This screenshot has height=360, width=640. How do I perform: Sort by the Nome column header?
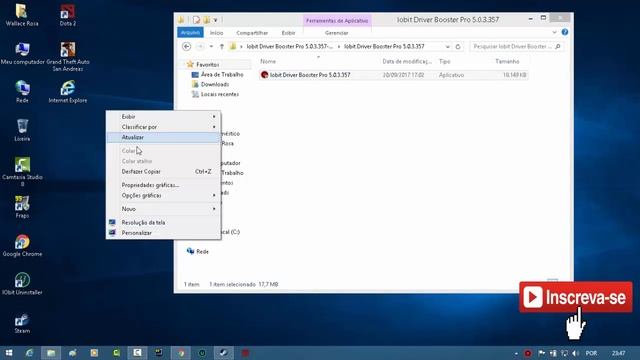pos(268,62)
